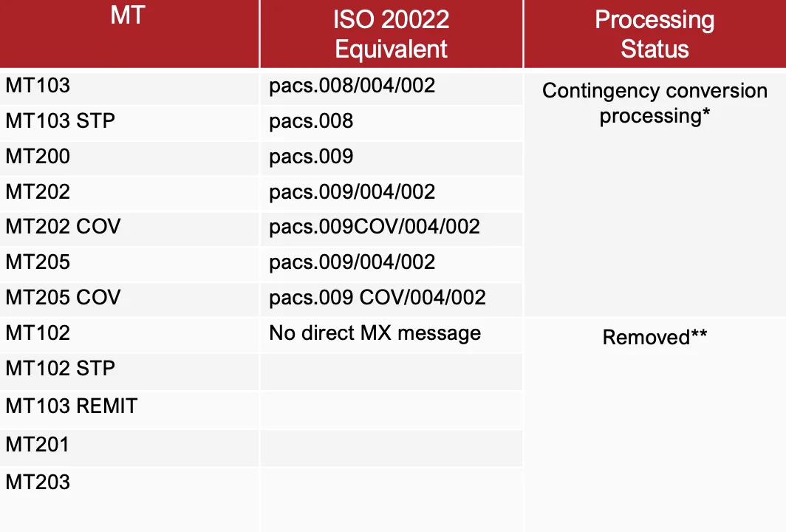786x532 pixels.
Task: Select the MT202 COV cell
Action: pos(63,226)
